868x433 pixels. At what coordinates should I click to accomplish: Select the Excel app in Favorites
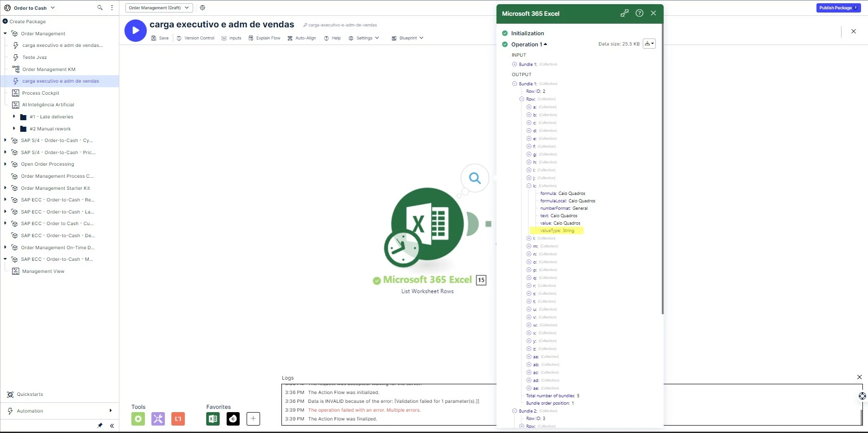click(x=213, y=419)
